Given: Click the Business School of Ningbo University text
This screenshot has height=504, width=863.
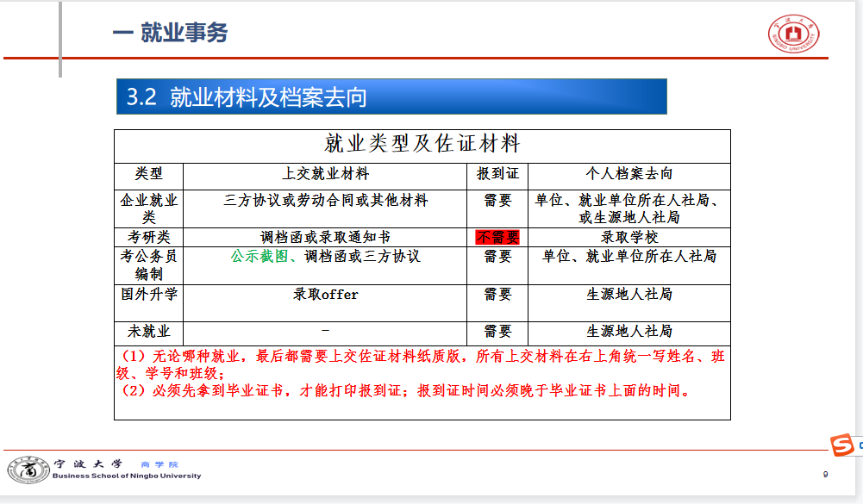Looking at the screenshot, I should (x=127, y=476).
